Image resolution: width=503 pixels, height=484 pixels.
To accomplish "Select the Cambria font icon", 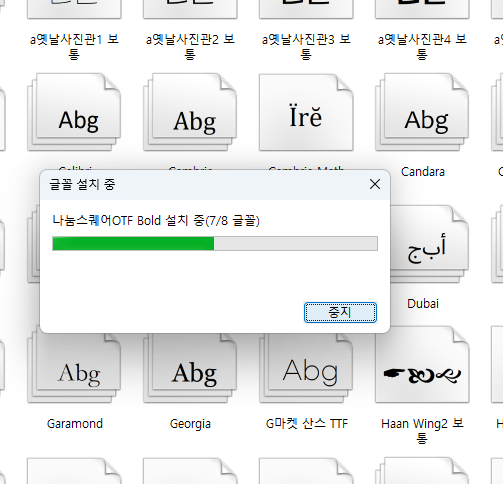I will (190, 112).
